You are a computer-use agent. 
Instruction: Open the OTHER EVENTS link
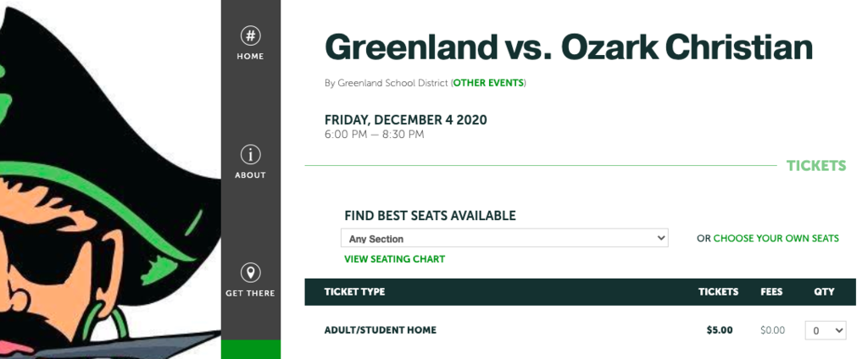click(x=488, y=83)
